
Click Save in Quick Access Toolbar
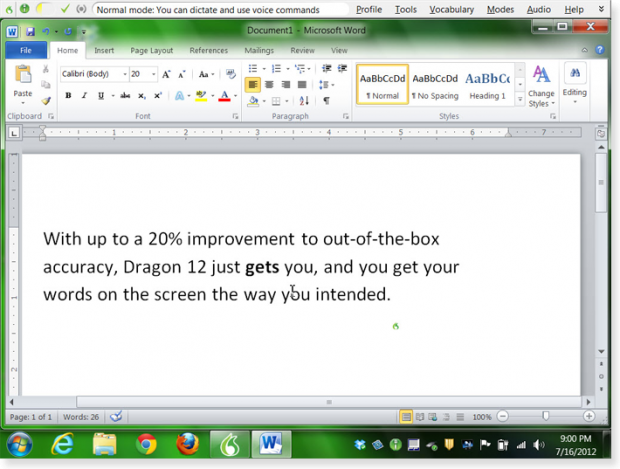pos(30,31)
